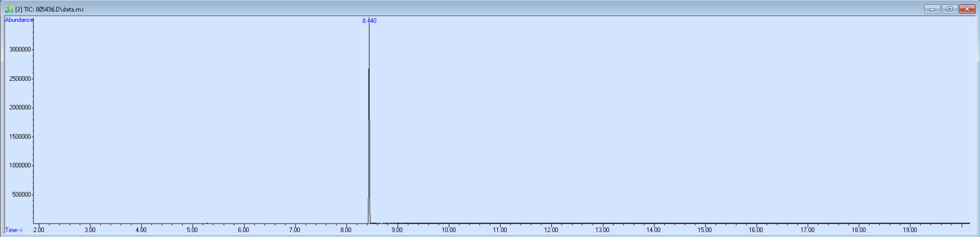
Task: Click the 7.00 time axis tick label
Action: (x=295, y=230)
